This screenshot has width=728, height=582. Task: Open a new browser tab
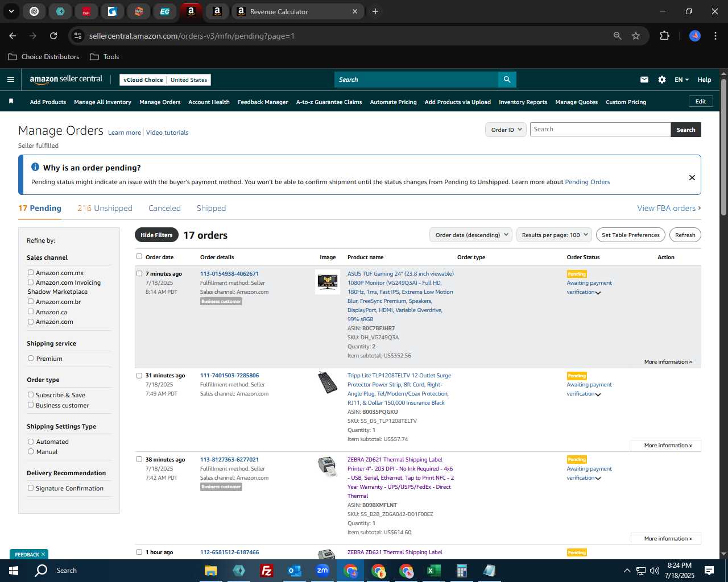point(375,11)
